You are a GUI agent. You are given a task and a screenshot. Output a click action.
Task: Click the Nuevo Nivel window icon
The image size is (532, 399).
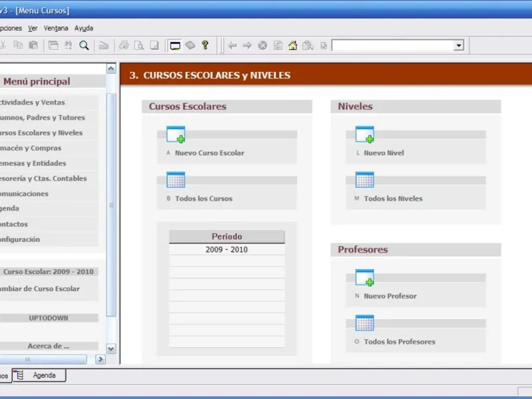point(364,134)
